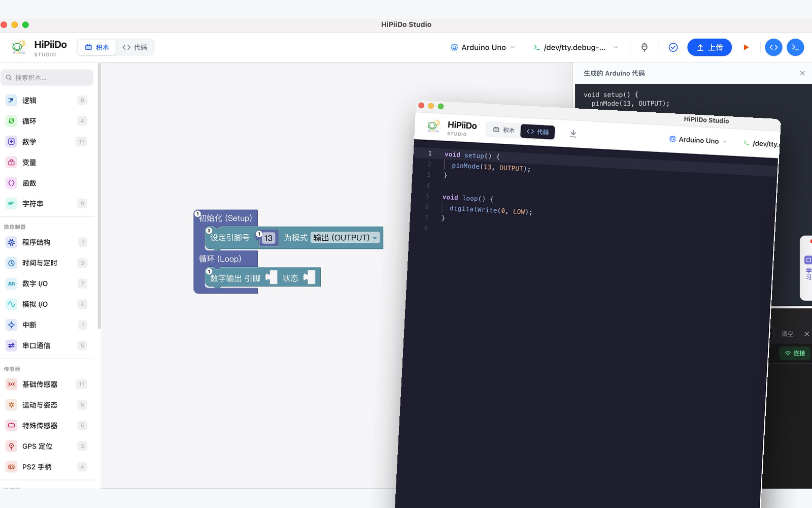
Task: Open the GPS 定位 category
Action: (x=47, y=446)
